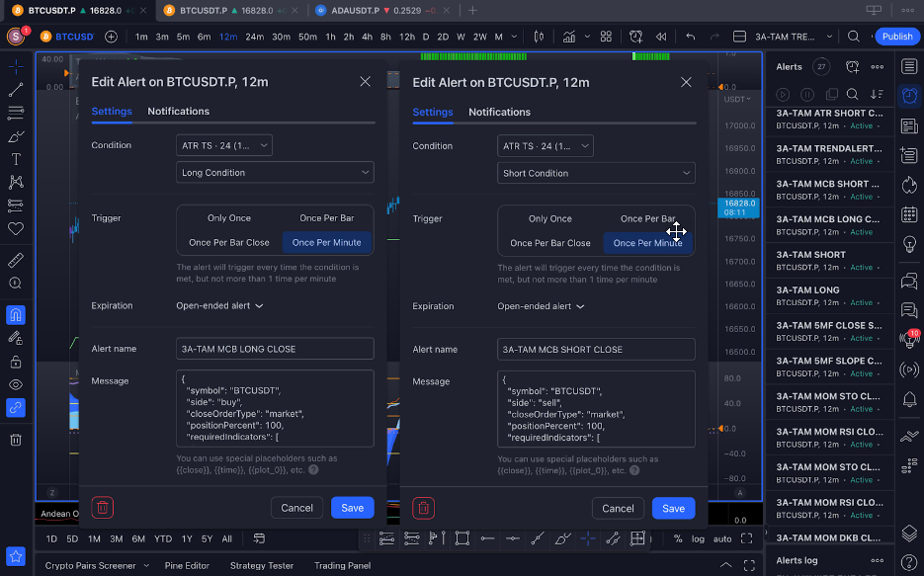Image resolution: width=924 pixels, height=576 pixels.
Task: Save the 3A-TAM MCB LONG CLOSE alert
Action: 353,508
